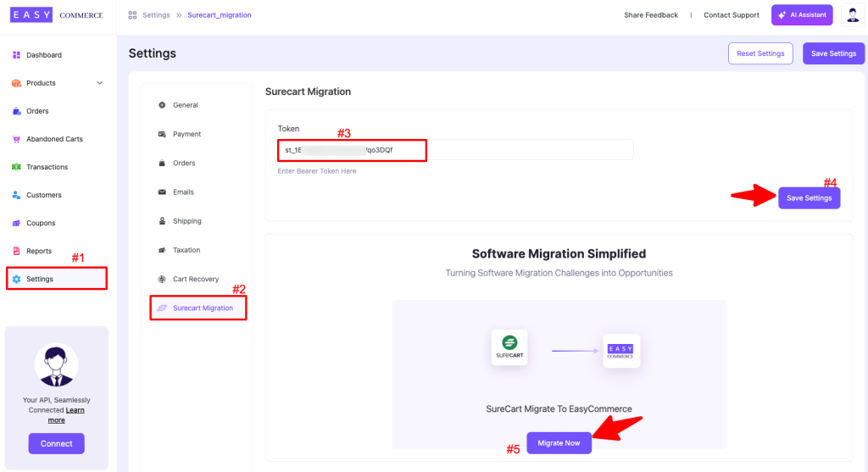Click the Surecart Migration icon in settings list

point(162,308)
